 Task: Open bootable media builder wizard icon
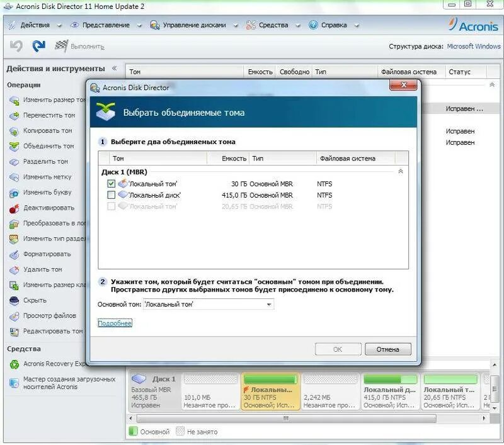[x=14, y=383]
